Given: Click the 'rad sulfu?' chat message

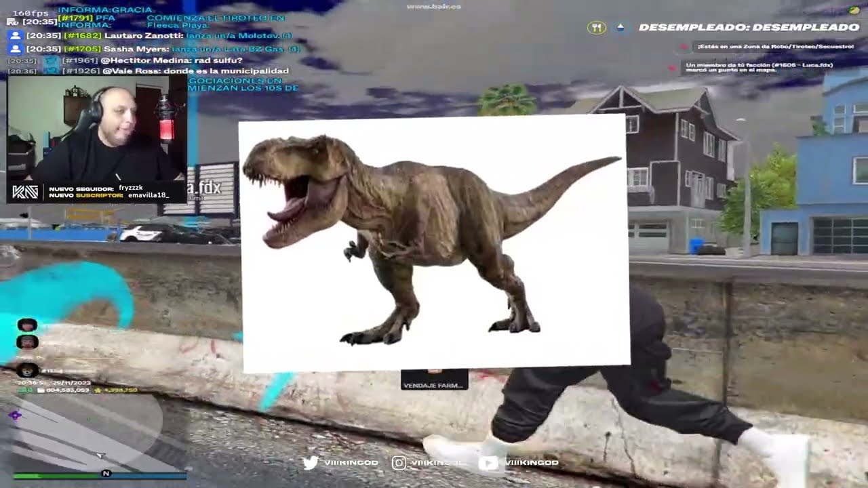Looking at the screenshot, I should point(218,60).
